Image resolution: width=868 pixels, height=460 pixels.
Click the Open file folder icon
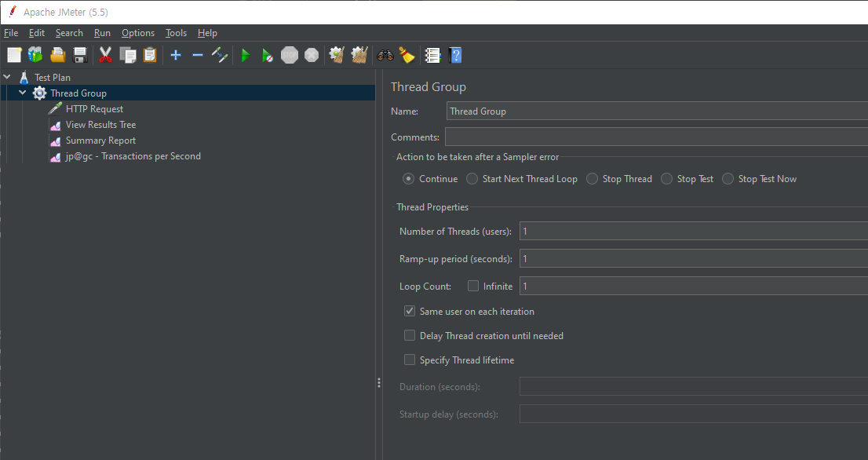pyautogui.click(x=57, y=55)
